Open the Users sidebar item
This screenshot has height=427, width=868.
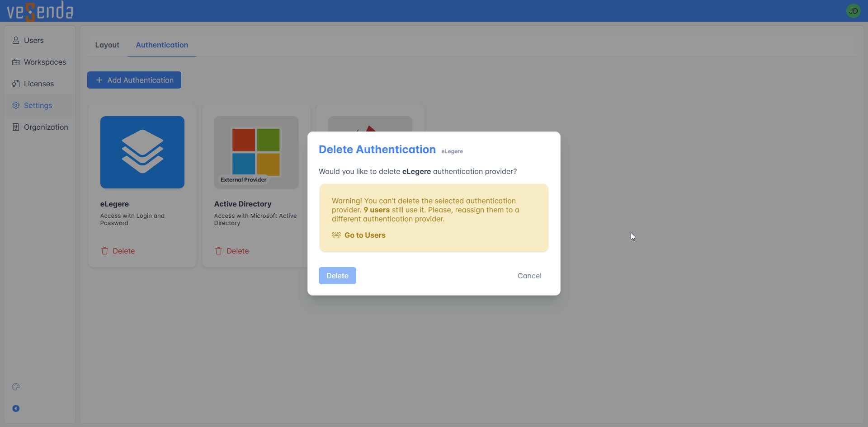click(x=40, y=40)
